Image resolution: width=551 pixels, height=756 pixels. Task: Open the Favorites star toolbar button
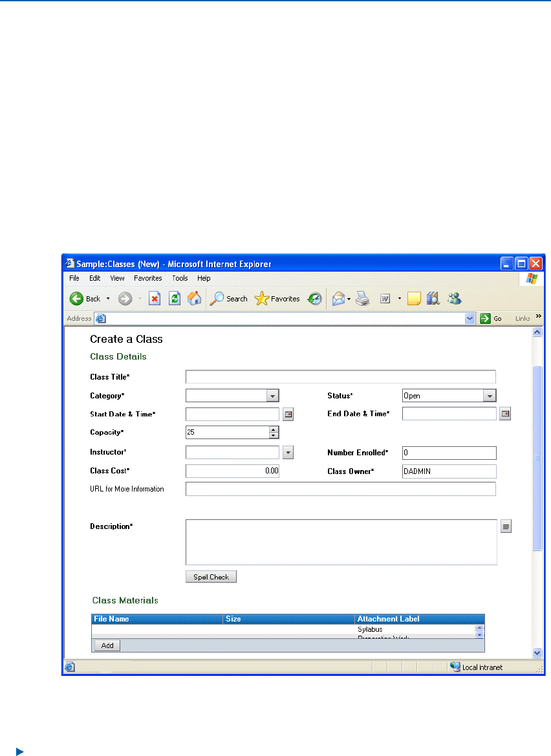tap(277, 299)
